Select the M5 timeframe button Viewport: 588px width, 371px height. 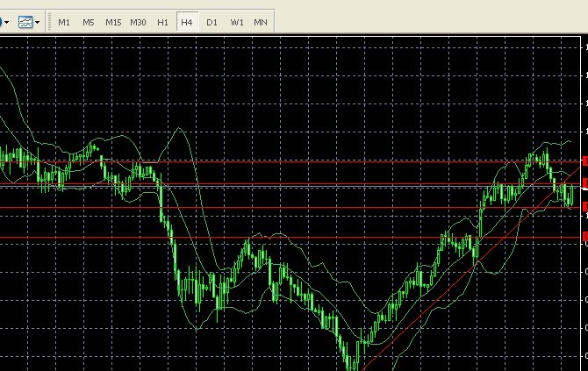[x=89, y=23]
